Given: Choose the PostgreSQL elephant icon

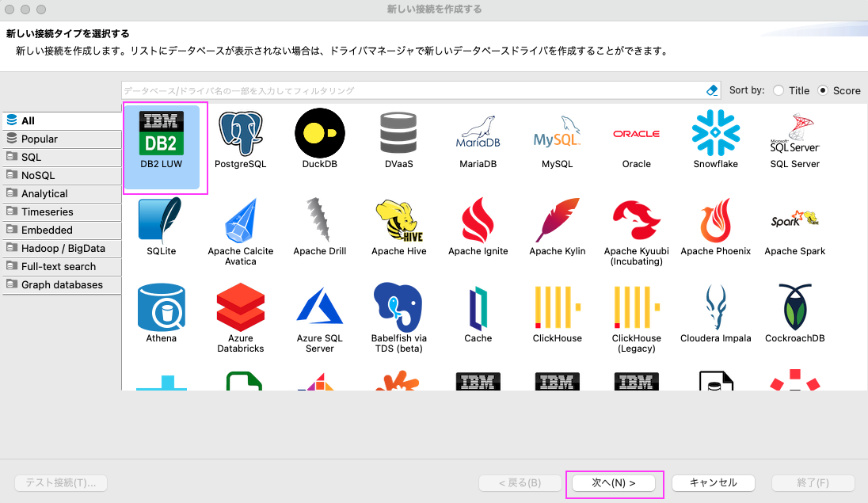Looking at the screenshot, I should (240, 134).
